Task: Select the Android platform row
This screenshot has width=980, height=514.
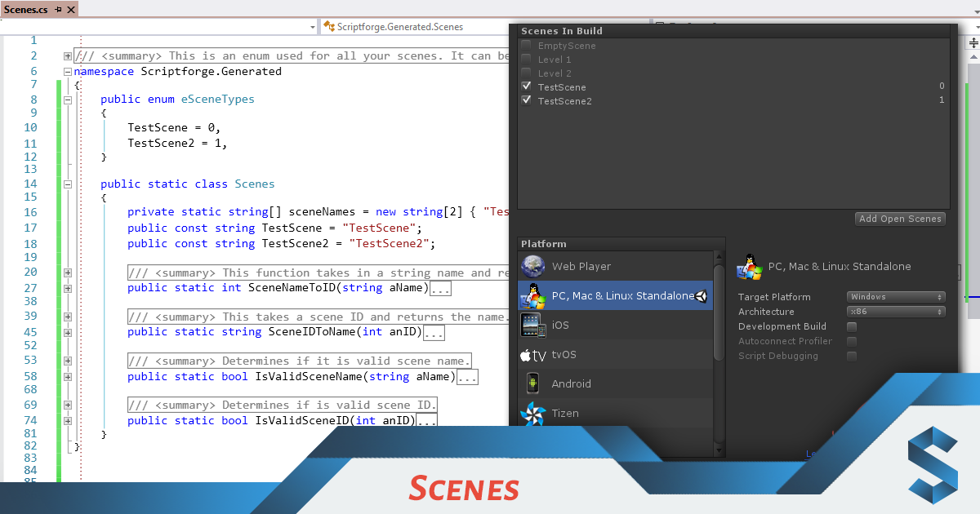Action: [x=615, y=383]
